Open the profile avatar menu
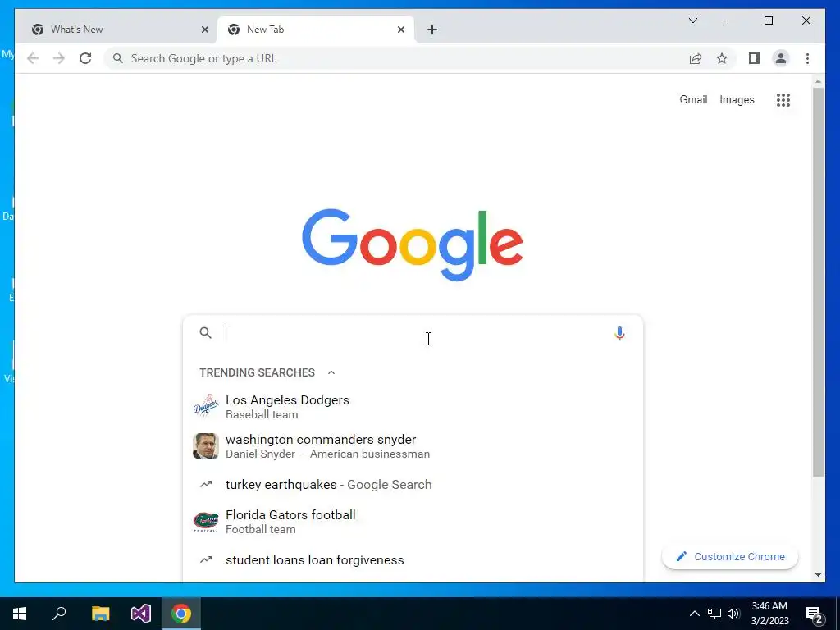840x630 pixels. 781,58
